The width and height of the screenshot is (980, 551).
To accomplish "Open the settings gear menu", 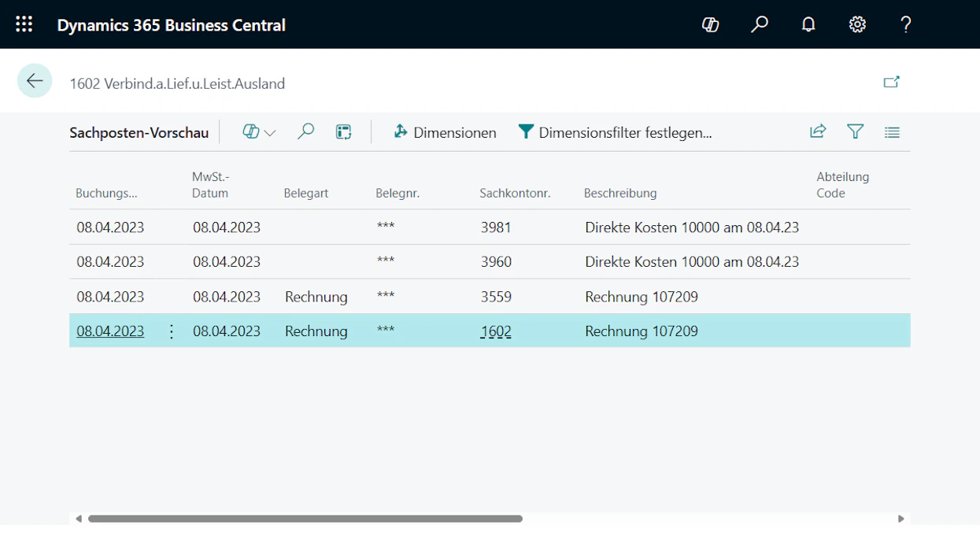I will coord(857,24).
